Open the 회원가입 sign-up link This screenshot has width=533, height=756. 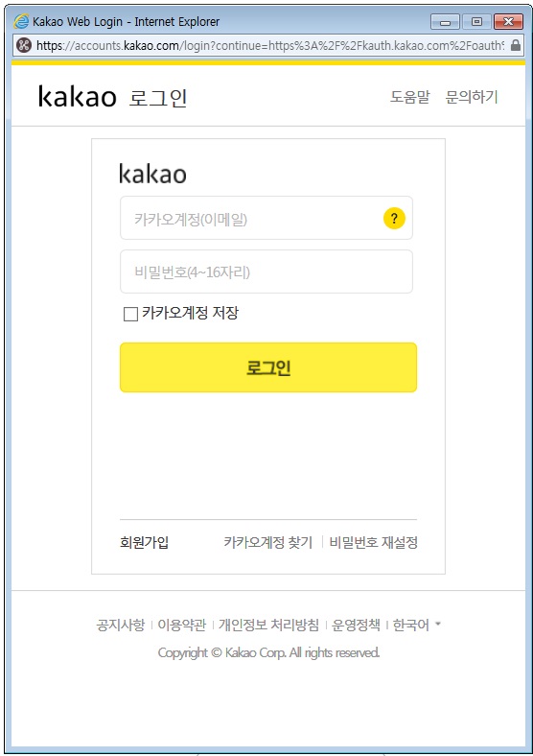click(x=144, y=542)
